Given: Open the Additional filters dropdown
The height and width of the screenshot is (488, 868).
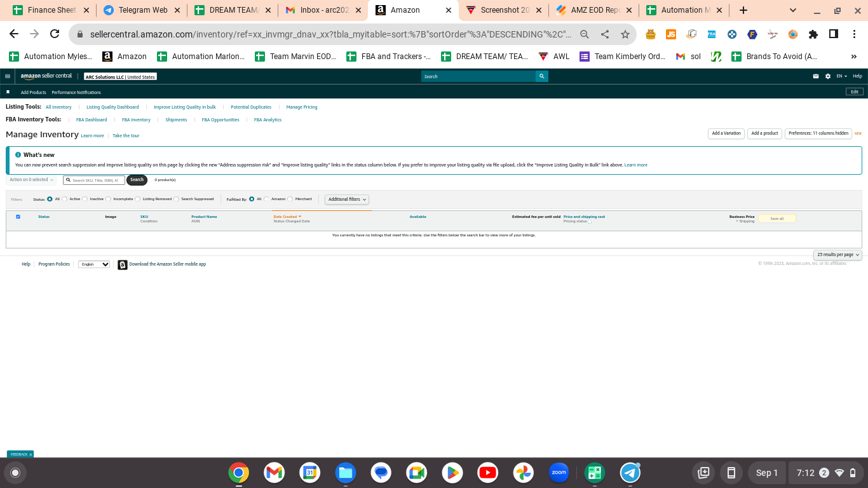Looking at the screenshot, I should [347, 200].
